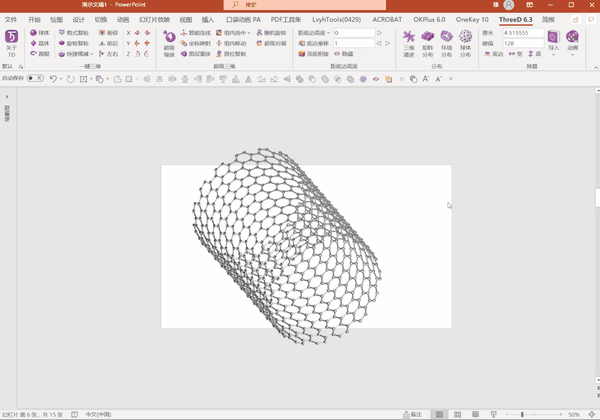Click the 厘米 centimeter value field
This screenshot has height=420, width=600.
(x=523, y=33)
